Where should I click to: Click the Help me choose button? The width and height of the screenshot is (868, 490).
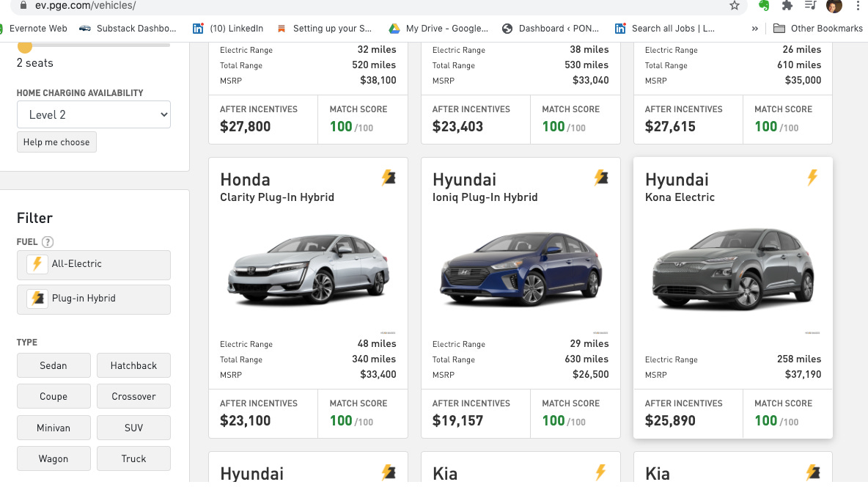pyautogui.click(x=56, y=142)
